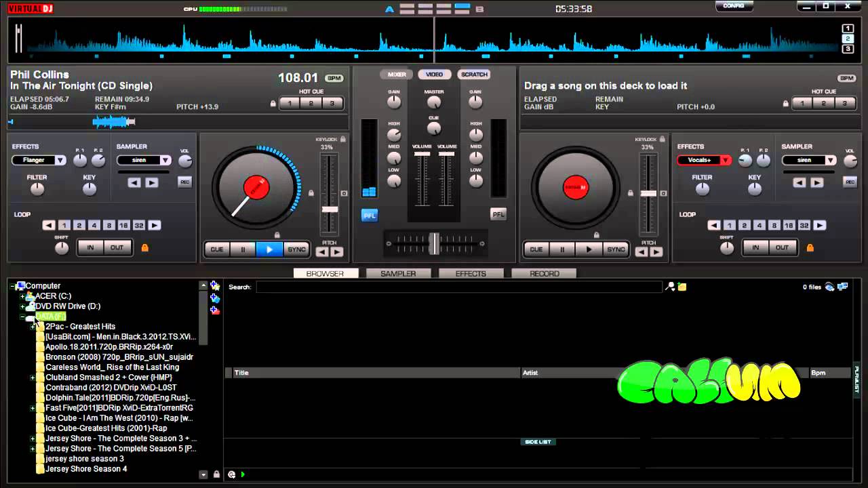Click the left deck BPM tap button

pos(334,79)
